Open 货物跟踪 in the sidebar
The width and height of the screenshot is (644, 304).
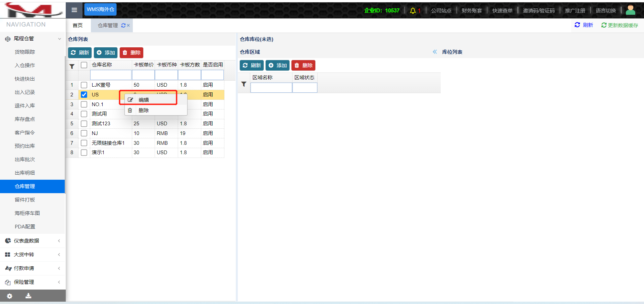(25, 52)
